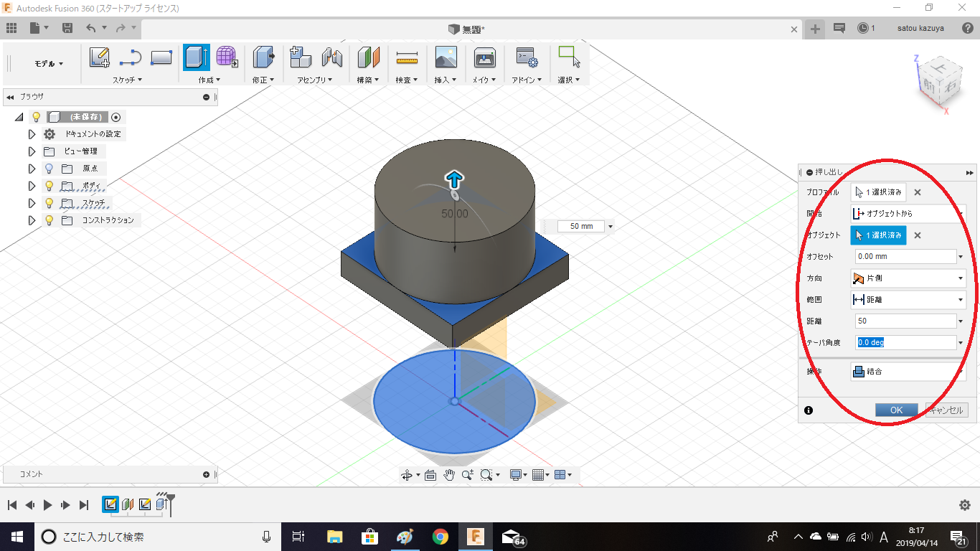The image size is (980, 551).
Task: Toggle visibility bulb of 原点 folder
Action: pos(50,169)
